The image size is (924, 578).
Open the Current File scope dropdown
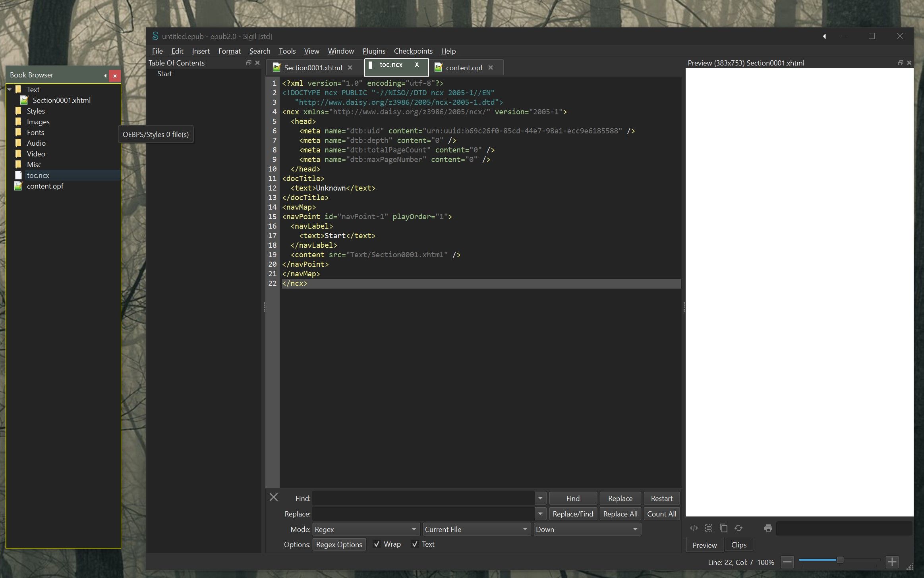(x=476, y=529)
